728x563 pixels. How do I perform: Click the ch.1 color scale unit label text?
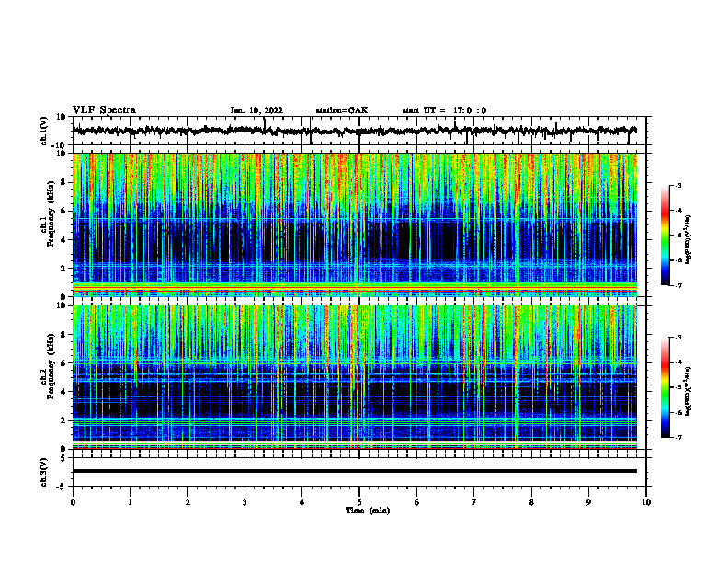point(688,240)
